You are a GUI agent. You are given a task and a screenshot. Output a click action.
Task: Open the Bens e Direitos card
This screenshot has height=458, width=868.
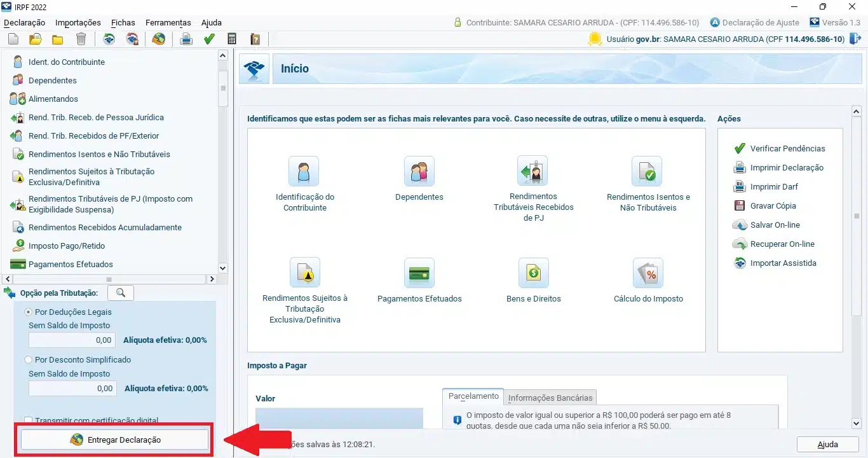point(533,274)
